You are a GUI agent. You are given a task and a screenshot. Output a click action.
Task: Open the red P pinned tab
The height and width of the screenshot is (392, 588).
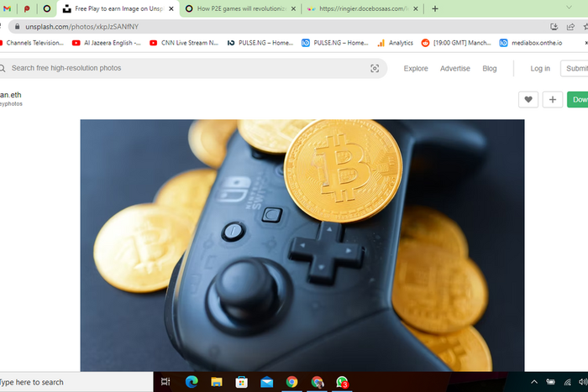pos(27,8)
